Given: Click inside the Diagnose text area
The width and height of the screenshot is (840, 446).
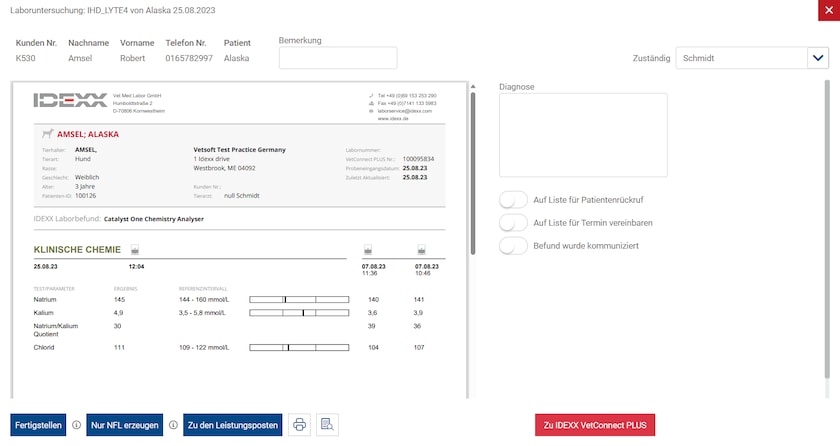Looking at the screenshot, I should pyautogui.click(x=583, y=135).
